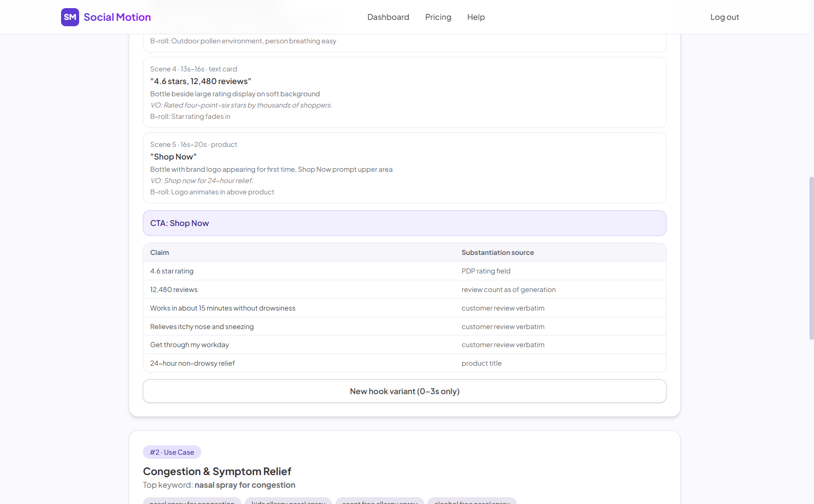Click the product title source cell
Image resolution: width=814 pixels, height=504 pixels.
(x=482, y=363)
